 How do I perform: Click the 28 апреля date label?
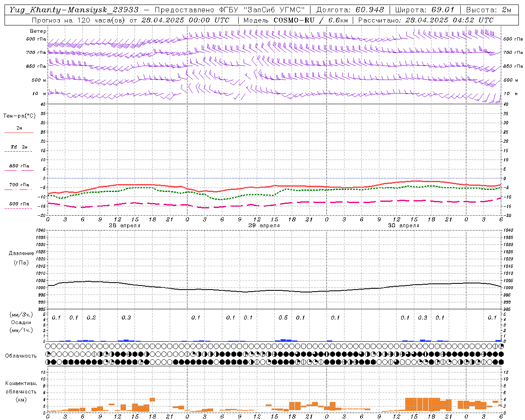[x=124, y=226]
